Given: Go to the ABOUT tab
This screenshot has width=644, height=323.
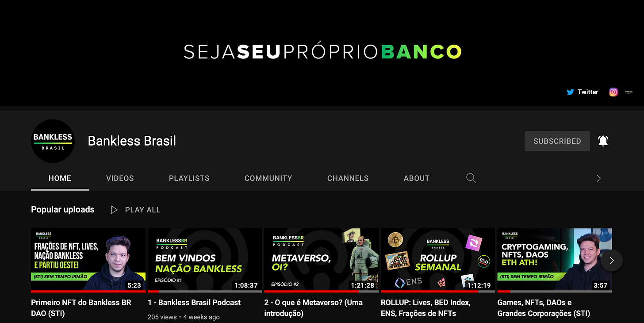Looking at the screenshot, I should (417, 178).
